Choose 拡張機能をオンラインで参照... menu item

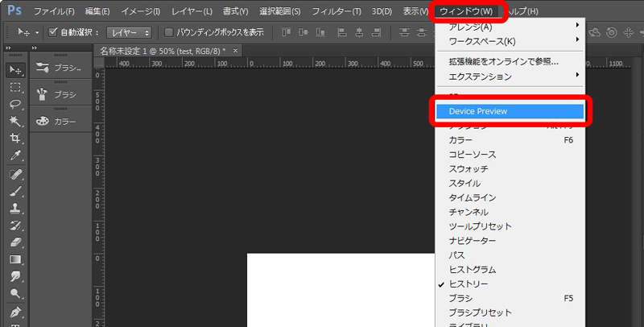coord(510,62)
